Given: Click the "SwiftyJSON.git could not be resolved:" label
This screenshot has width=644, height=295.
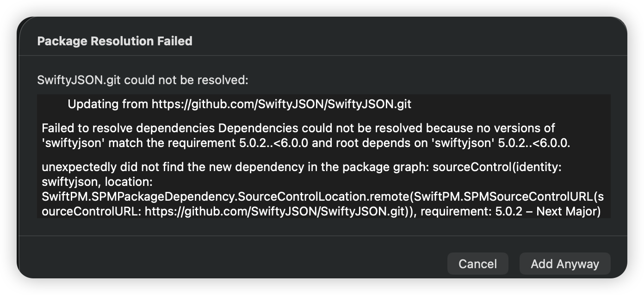Looking at the screenshot, I should [142, 80].
